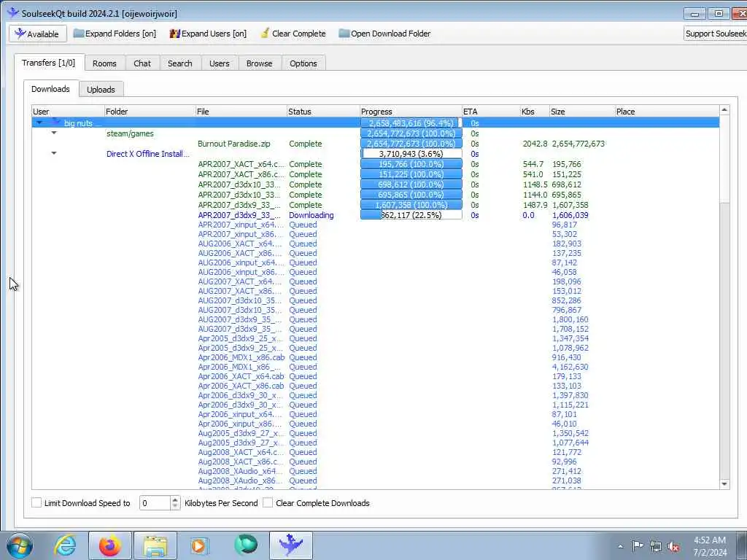Screen dimensions: 747x560
Task: Click the scroll down arrow of downloads list
Action: [x=724, y=484]
